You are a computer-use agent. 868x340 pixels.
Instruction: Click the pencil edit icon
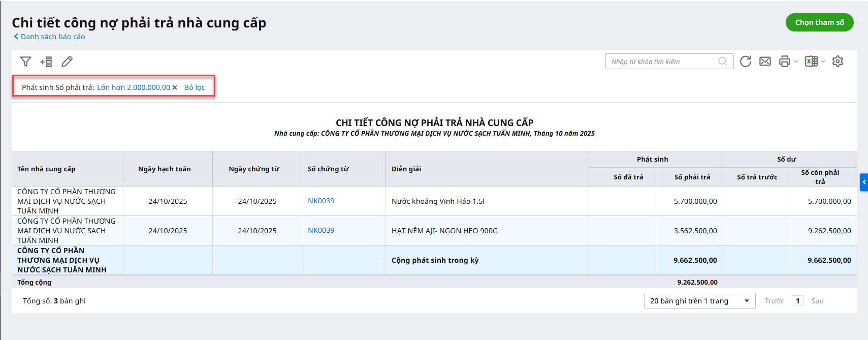coord(67,61)
